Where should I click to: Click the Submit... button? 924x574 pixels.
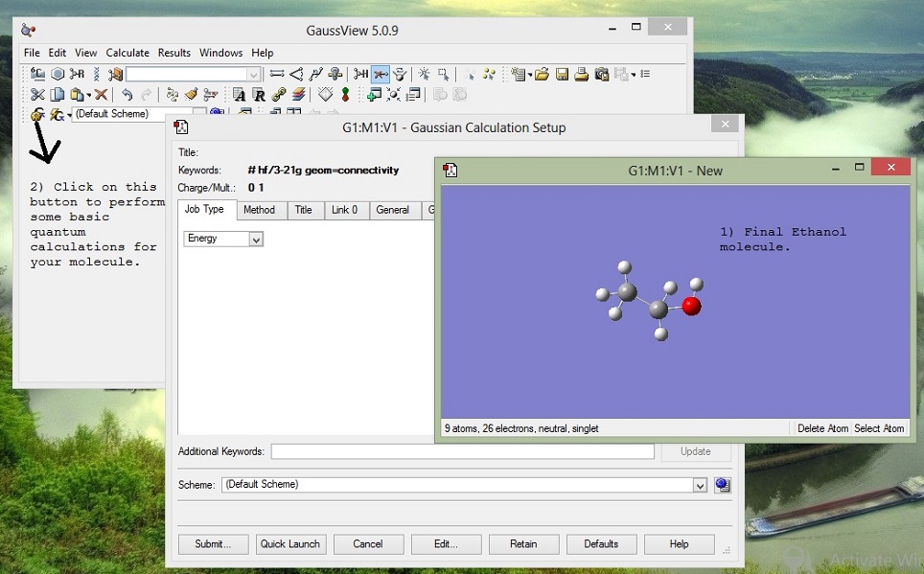point(213,544)
